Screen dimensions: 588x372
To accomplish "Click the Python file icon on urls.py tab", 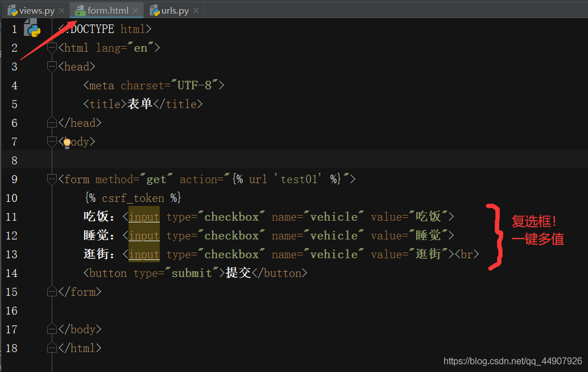I will tap(154, 11).
